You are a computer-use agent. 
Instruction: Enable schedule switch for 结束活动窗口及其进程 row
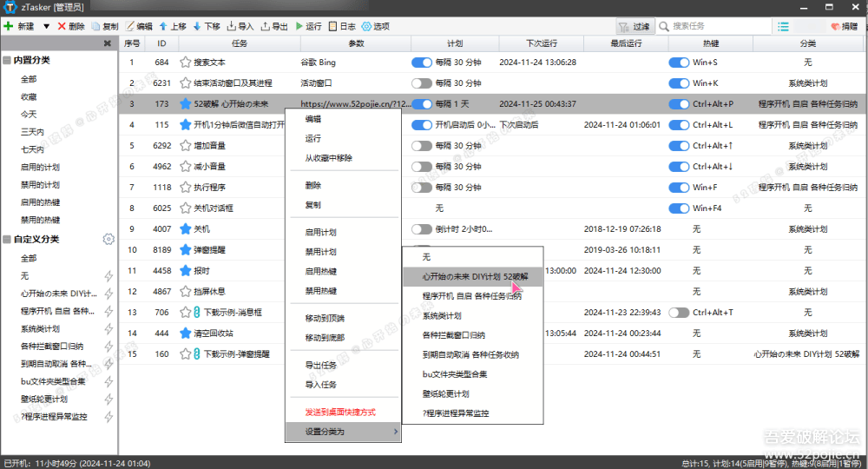click(422, 83)
